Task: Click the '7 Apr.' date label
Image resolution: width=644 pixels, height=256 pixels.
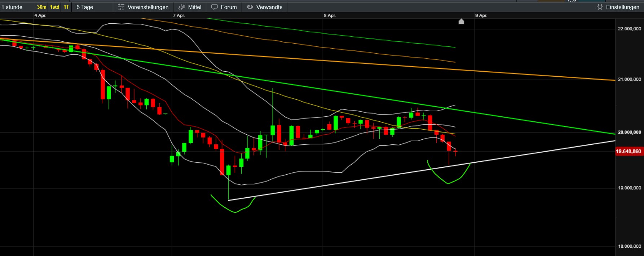Action: (x=179, y=15)
